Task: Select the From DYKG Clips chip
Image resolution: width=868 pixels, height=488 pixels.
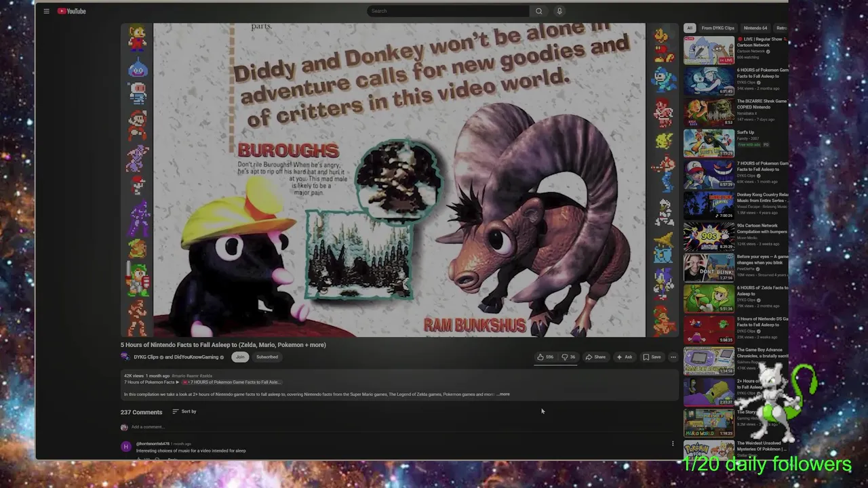Action: point(717,28)
